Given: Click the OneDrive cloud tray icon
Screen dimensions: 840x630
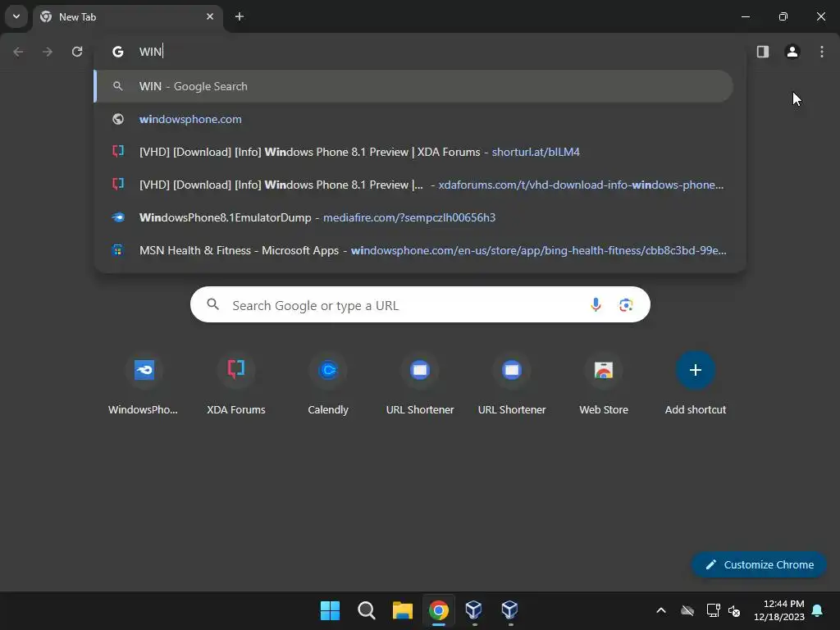Looking at the screenshot, I should pyautogui.click(x=687, y=610).
